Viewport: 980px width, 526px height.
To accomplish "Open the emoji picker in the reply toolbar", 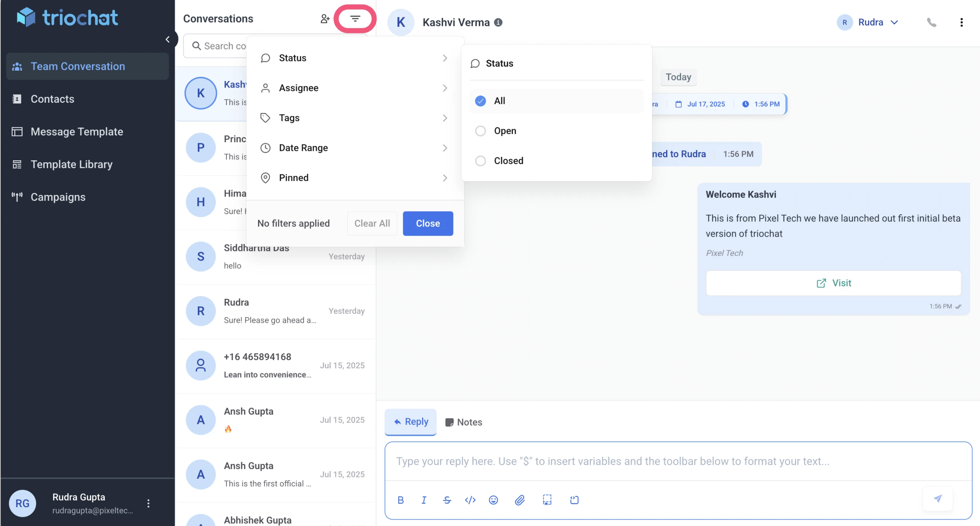I will (x=493, y=500).
